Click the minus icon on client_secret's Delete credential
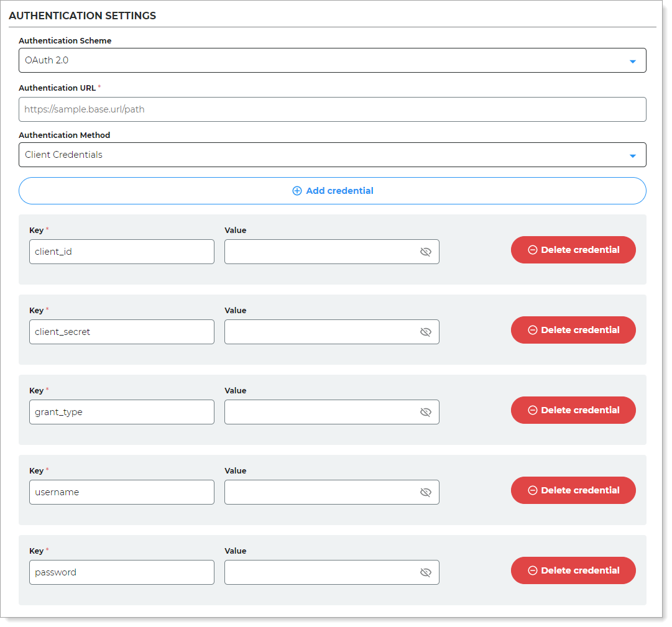672x627 pixels. pos(533,330)
